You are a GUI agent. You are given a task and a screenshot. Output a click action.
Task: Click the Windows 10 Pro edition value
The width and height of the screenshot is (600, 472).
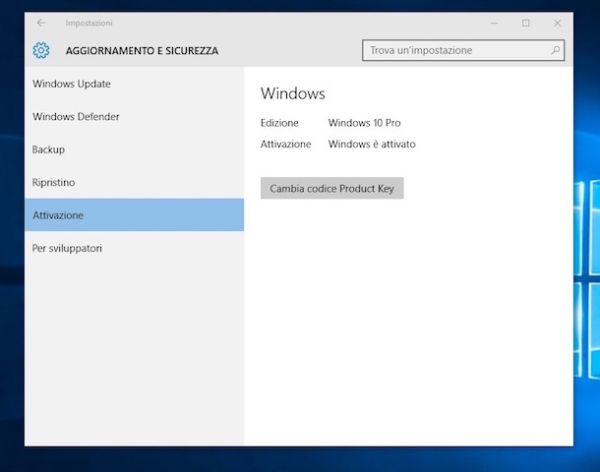click(x=364, y=123)
